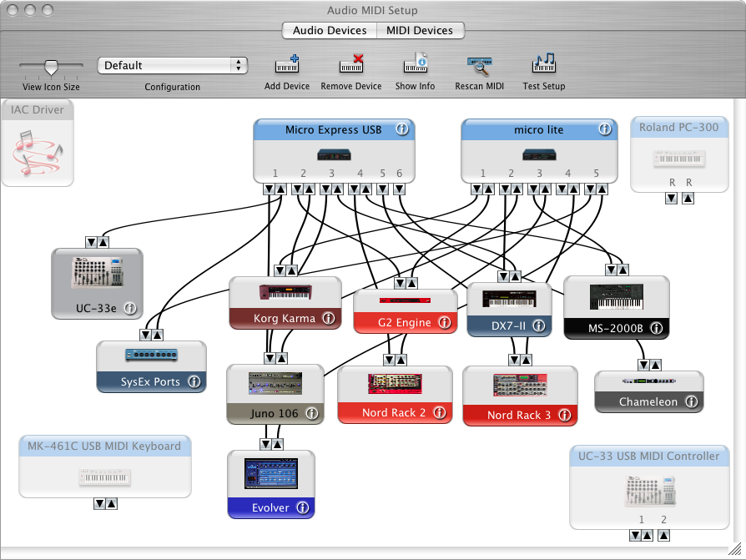Switch to the Audio Devices tab
746x560 pixels.
330,30
